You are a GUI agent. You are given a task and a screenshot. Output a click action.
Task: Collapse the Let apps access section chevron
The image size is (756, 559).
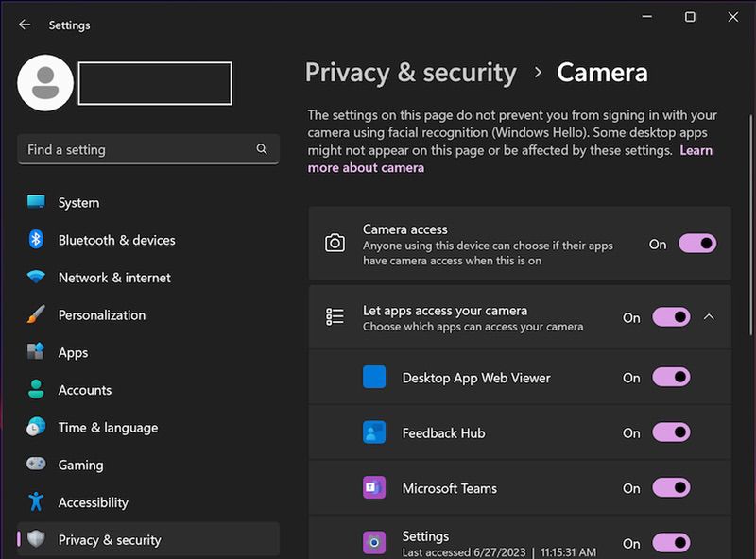[709, 317]
